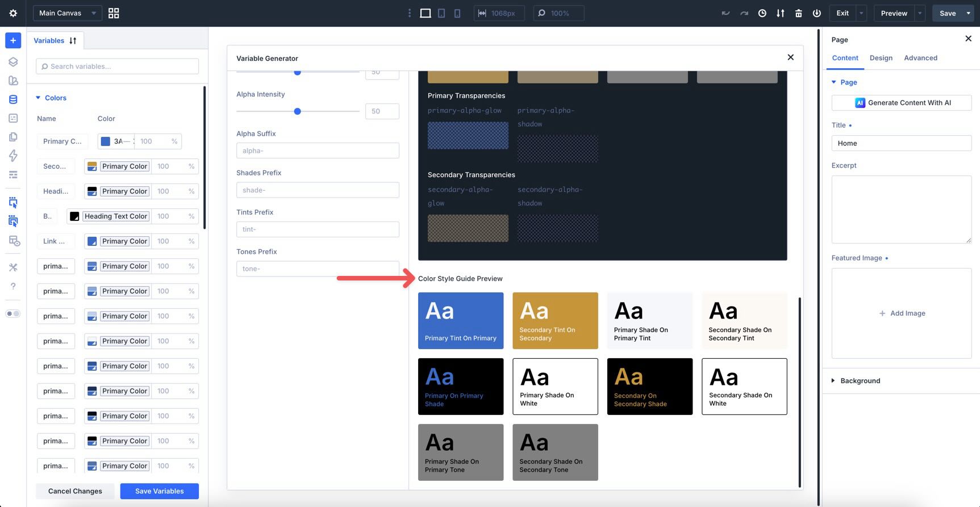Click the portability arrows icon

click(780, 13)
